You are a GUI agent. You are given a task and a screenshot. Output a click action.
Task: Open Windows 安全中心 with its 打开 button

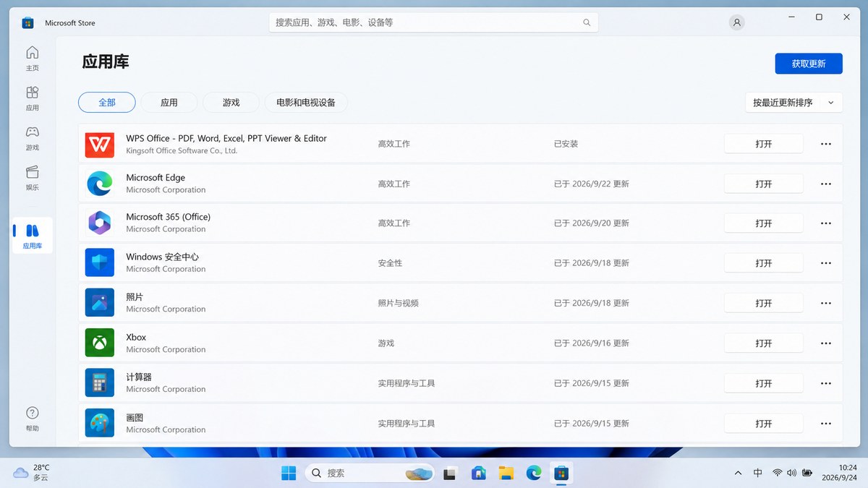764,263
